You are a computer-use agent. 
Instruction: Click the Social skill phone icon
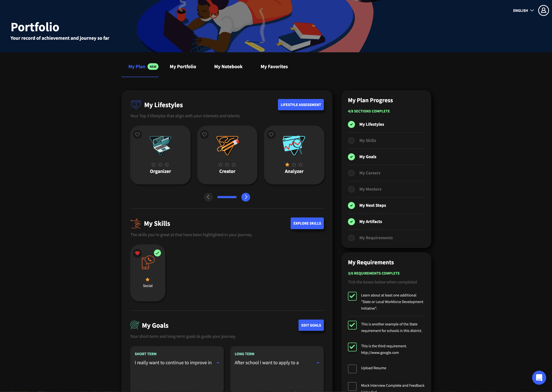[x=148, y=262]
